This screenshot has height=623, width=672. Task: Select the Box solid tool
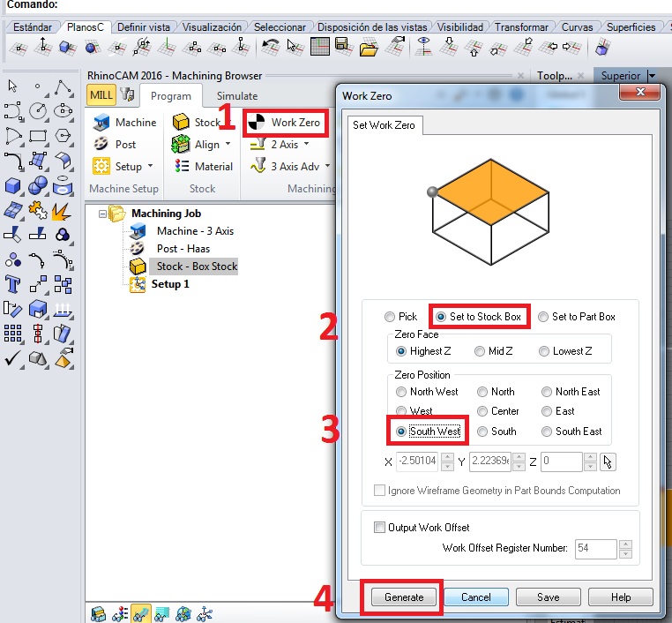click(12, 186)
